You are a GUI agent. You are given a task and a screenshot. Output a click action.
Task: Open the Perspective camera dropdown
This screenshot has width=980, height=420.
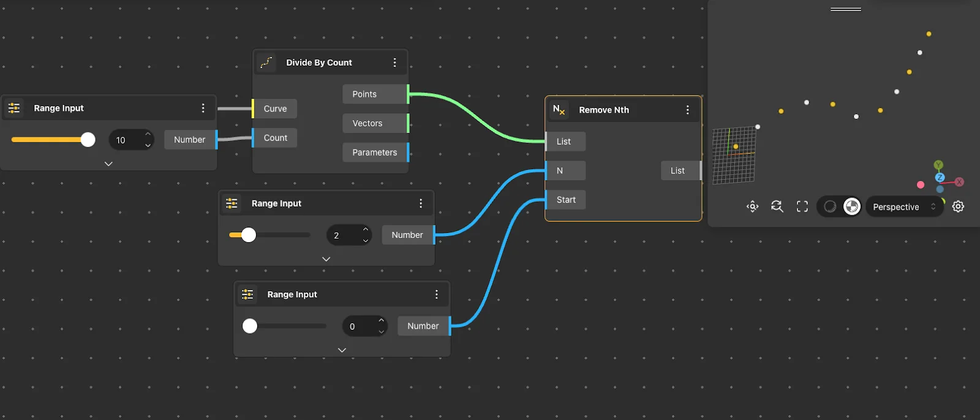click(x=903, y=207)
